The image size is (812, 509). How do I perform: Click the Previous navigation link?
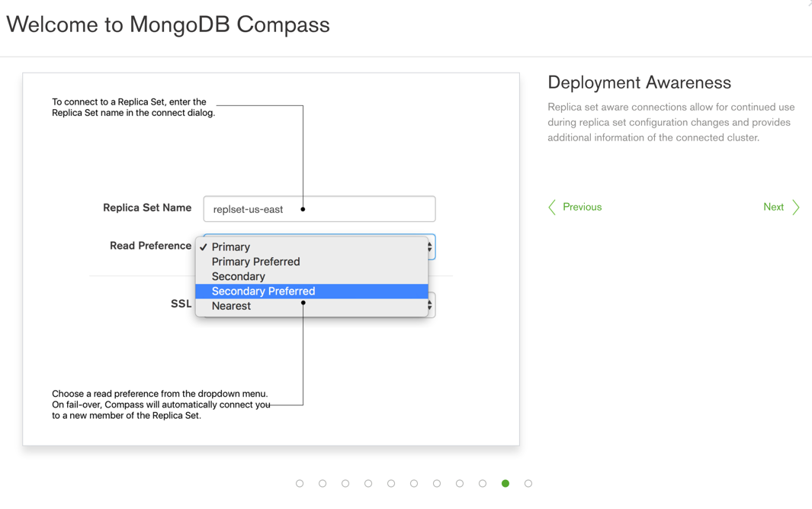coord(582,207)
